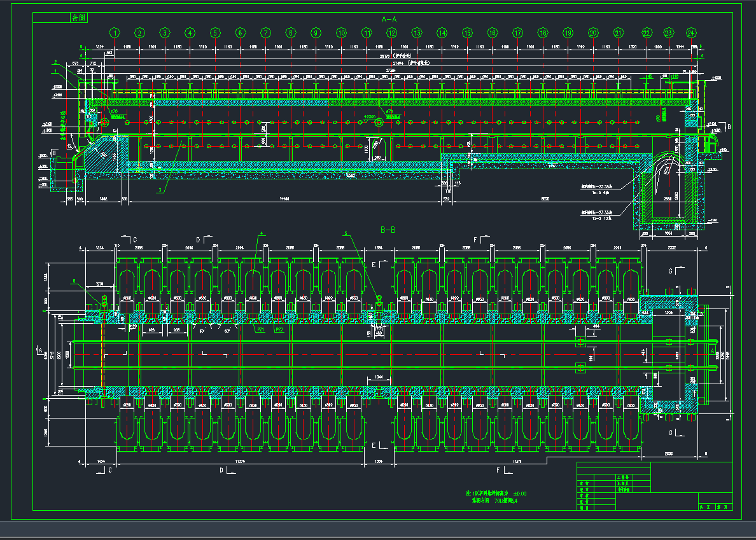Viewport: 756px width, 540px height.
Task: Select the B-B plan title text
Action: 389,230
